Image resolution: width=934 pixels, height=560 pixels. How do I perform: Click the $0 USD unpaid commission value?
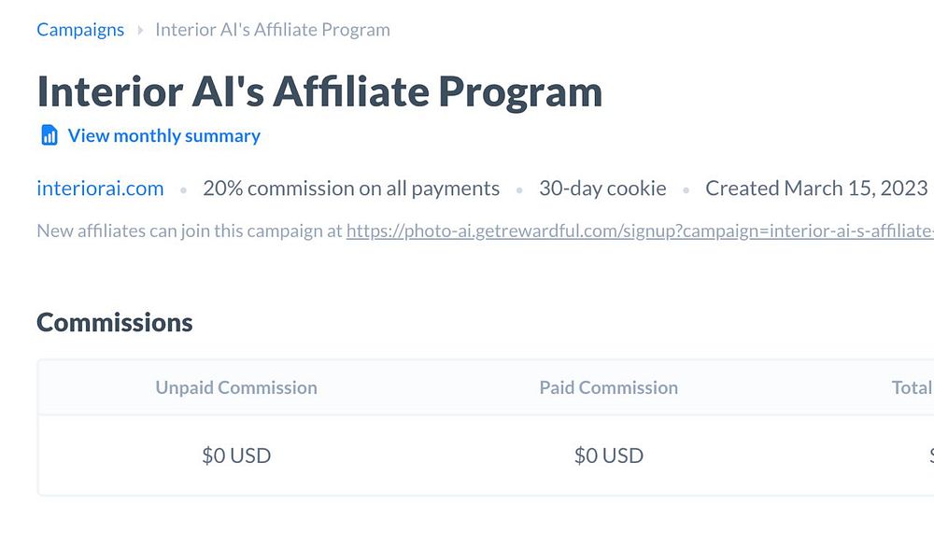(236, 455)
